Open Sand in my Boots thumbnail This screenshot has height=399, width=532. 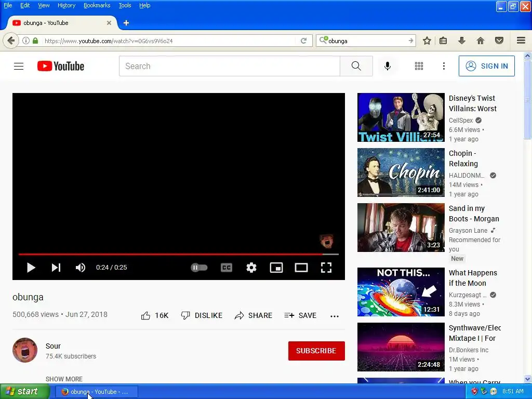tap(401, 228)
